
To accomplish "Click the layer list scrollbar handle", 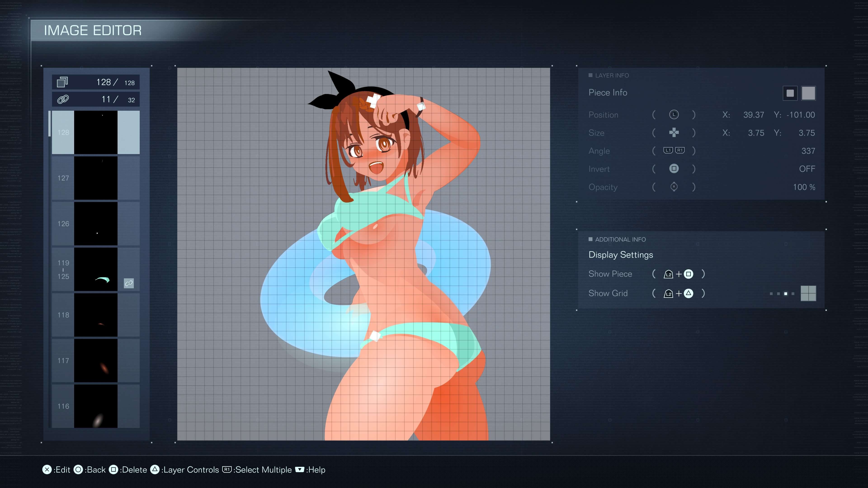I will [x=50, y=124].
